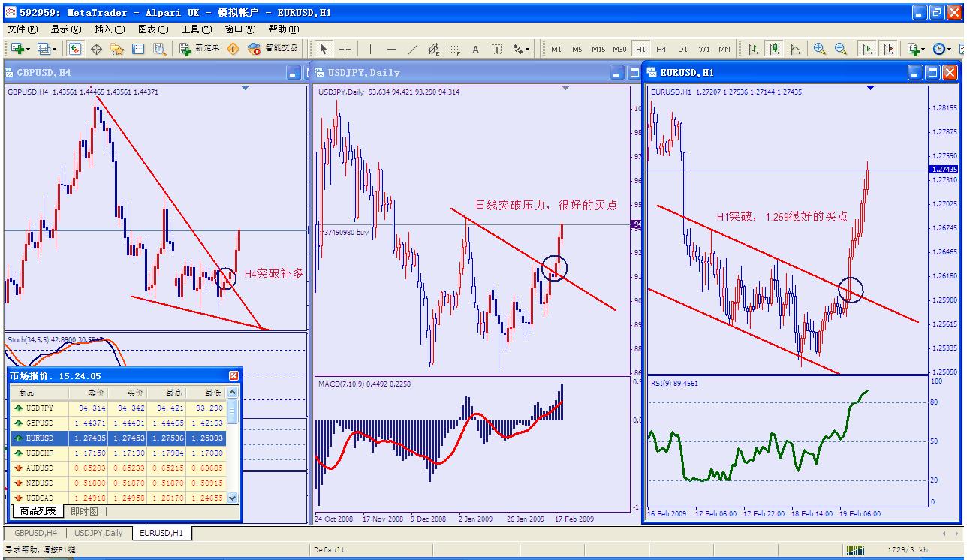
Task: Select the vertical line drawing tool
Action: coord(370,49)
